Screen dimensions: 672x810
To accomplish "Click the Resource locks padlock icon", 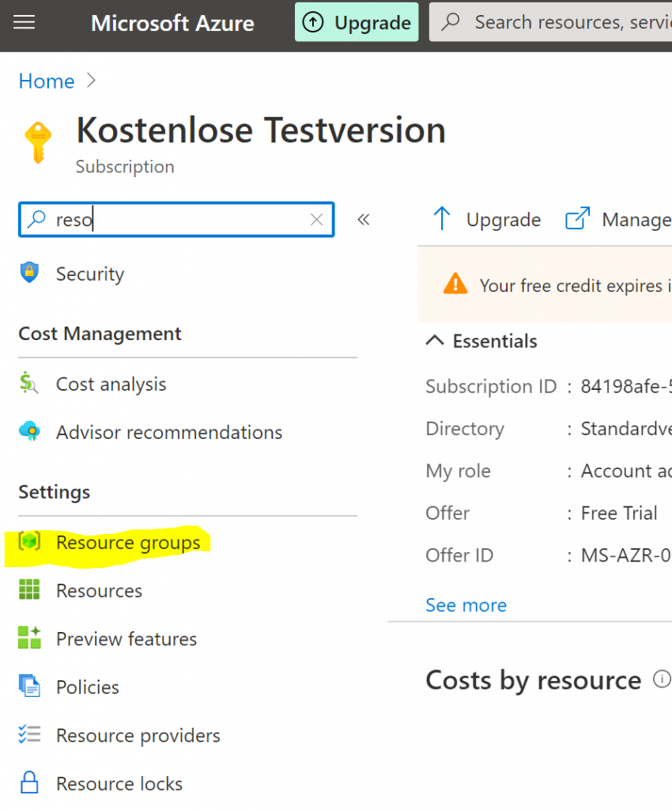I will click(29, 782).
